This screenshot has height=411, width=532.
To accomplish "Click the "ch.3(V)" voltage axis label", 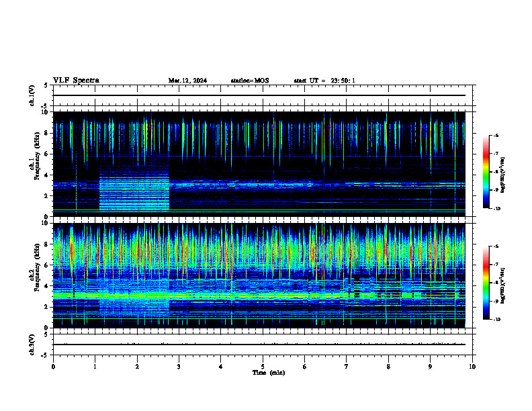I will 32,345.
